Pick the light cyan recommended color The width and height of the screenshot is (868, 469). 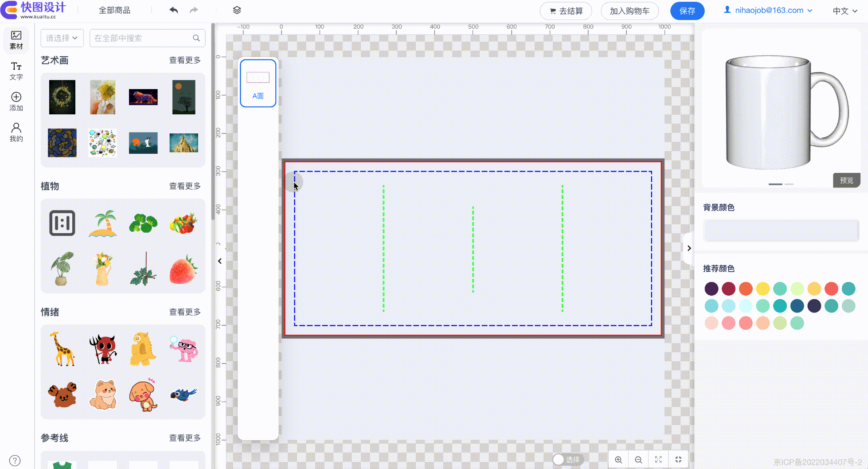coord(746,306)
